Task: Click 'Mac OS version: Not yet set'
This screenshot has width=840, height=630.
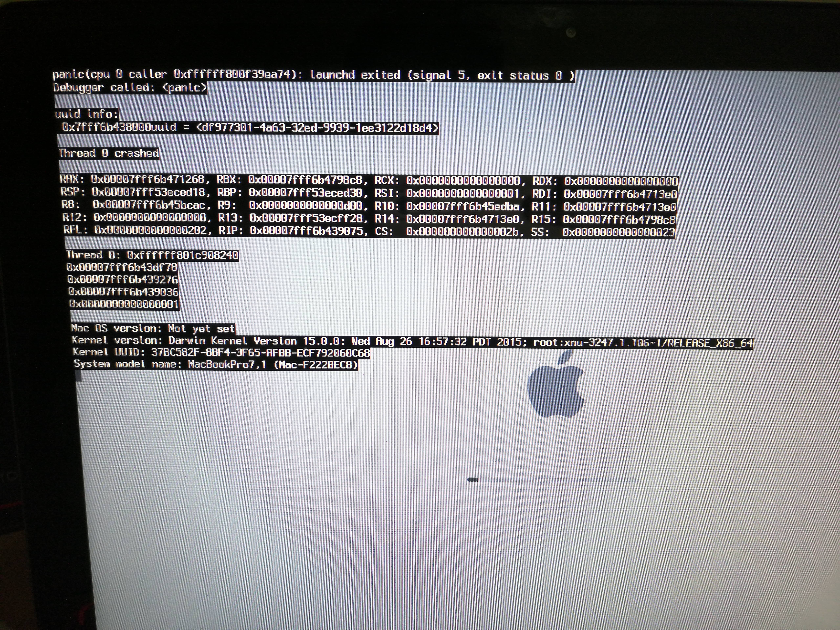Action: coord(153,328)
